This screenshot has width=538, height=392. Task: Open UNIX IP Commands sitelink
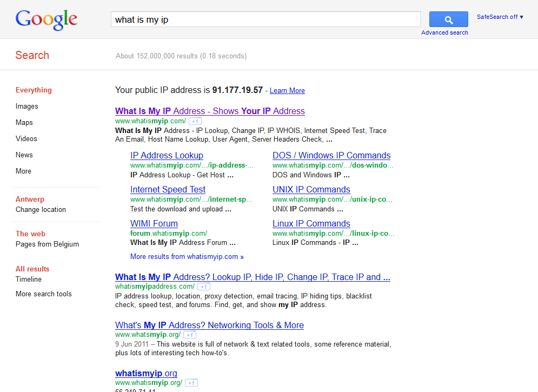click(311, 189)
